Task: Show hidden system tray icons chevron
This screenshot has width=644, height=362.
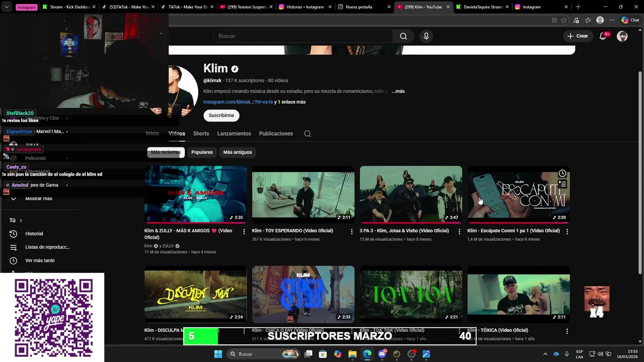Action: [545, 354]
